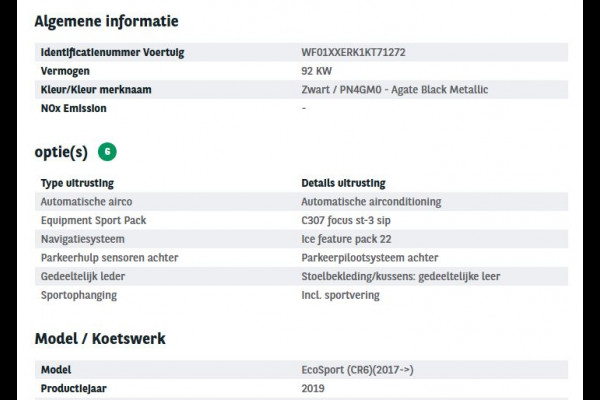Click the green options count badge
Image resolution: width=600 pixels, height=400 pixels.
[x=107, y=153]
